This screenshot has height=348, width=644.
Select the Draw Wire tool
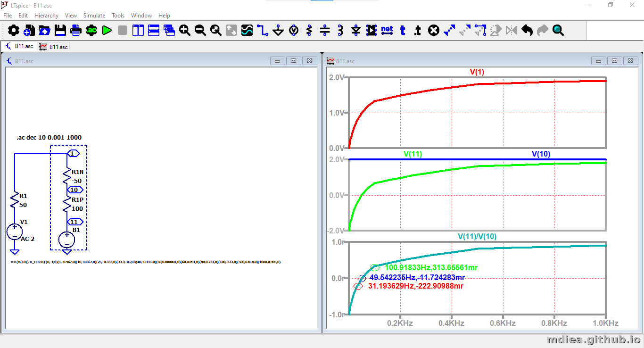click(263, 31)
